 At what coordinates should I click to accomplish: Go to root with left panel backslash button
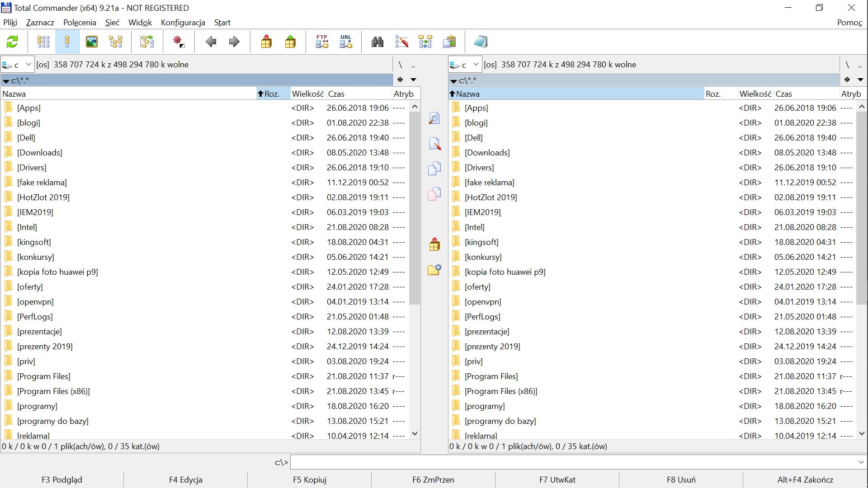(x=400, y=65)
